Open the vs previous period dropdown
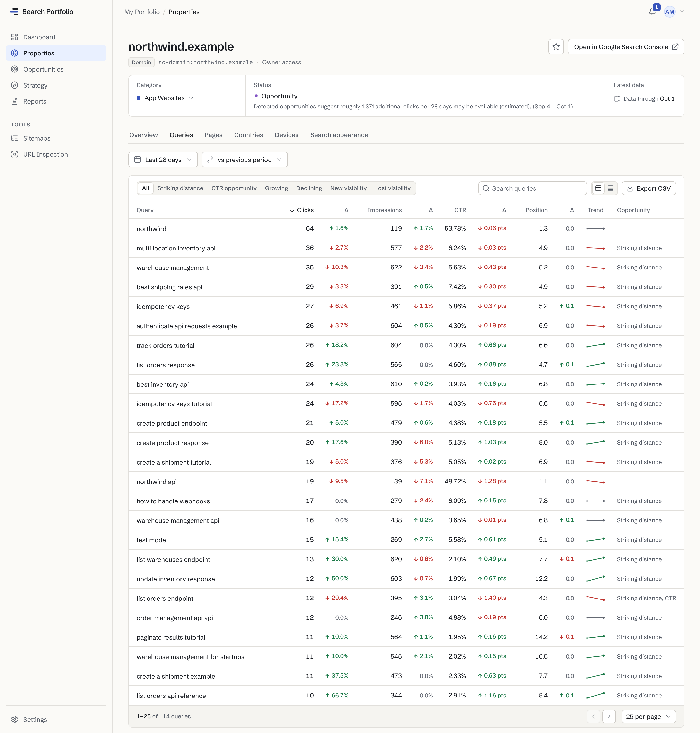700x733 pixels. click(x=245, y=160)
